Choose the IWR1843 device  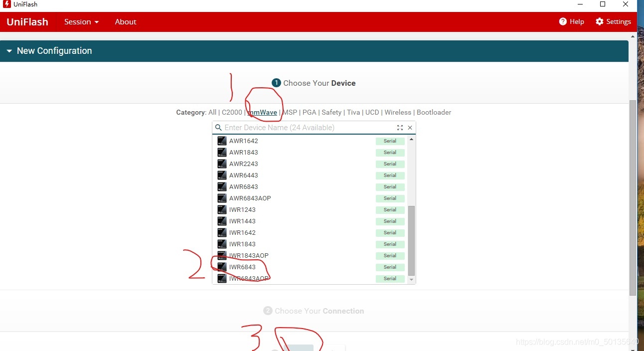click(311, 244)
